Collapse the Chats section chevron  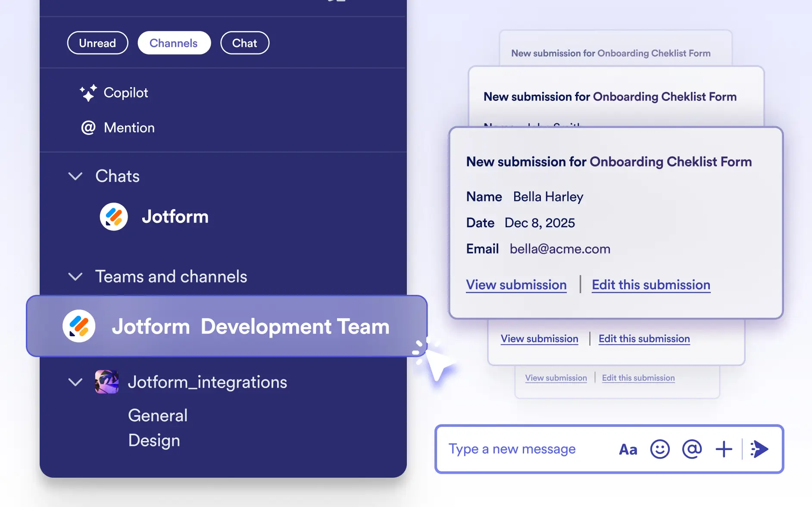pos(75,176)
